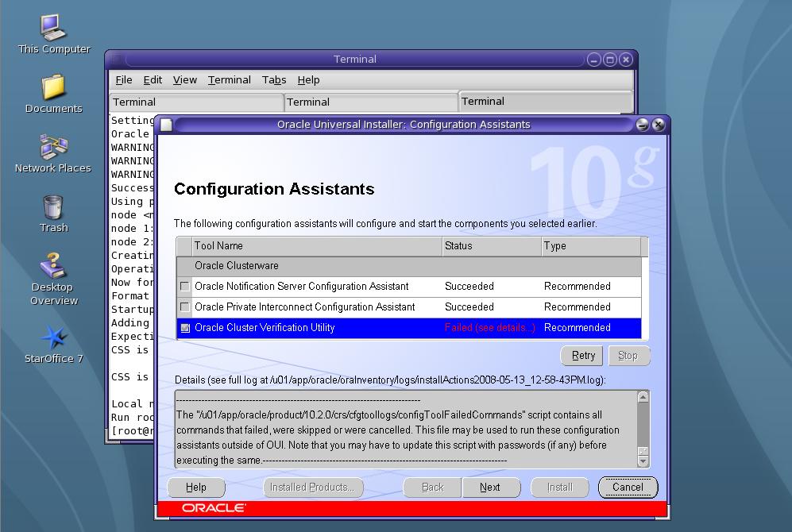Image resolution: width=792 pixels, height=532 pixels.
Task: Close the Terminal window
Action: click(x=626, y=60)
